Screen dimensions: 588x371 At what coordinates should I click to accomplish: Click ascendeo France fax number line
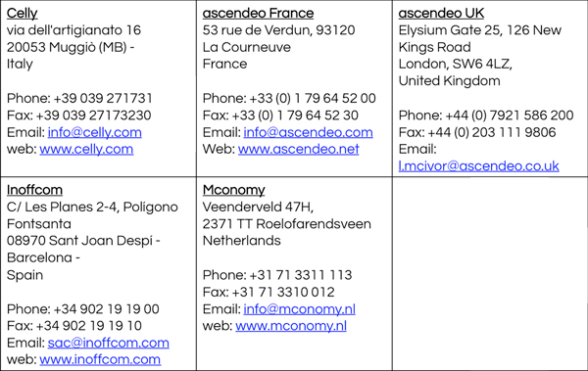point(280,116)
